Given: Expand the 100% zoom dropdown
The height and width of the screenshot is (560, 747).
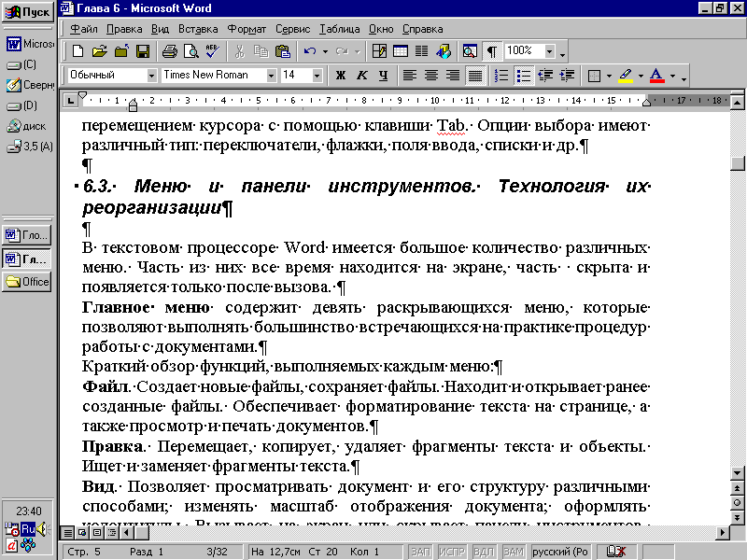Looking at the screenshot, I should click(550, 51).
